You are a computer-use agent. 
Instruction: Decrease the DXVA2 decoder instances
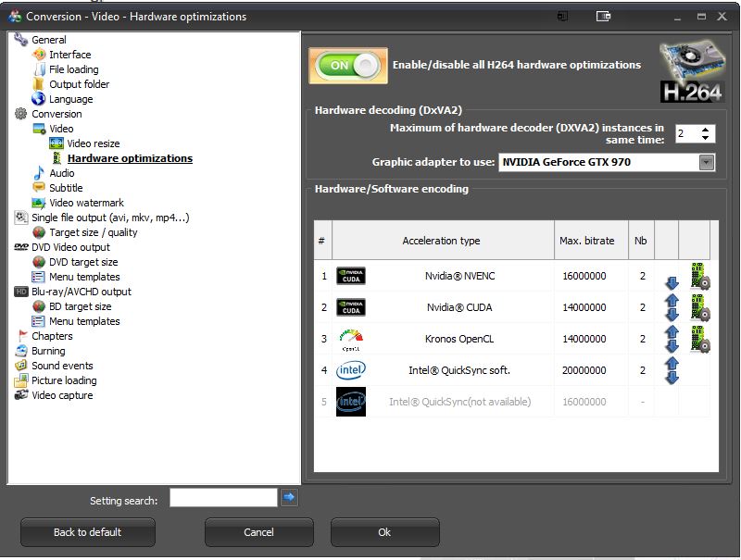click(705, 138)
